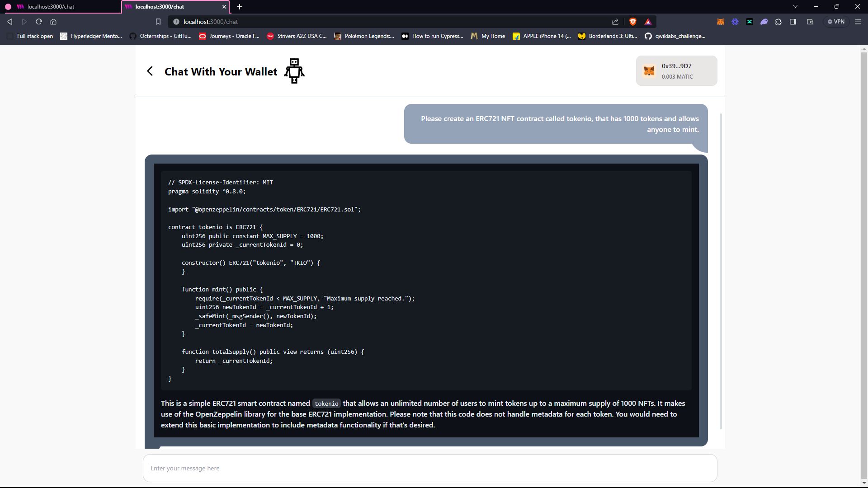868x488 pixels.
Task: Expand the browser tab list dropdown
Action: tap(795, 7)
